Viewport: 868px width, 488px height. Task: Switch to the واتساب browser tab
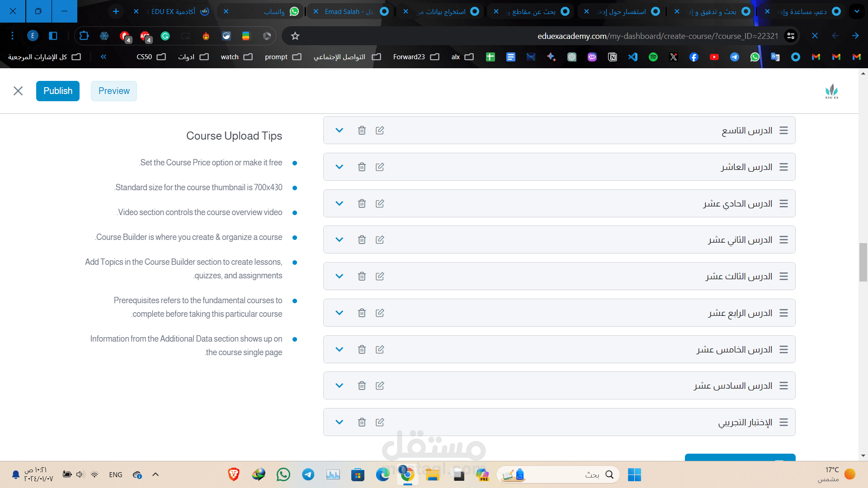click(271, 12)
